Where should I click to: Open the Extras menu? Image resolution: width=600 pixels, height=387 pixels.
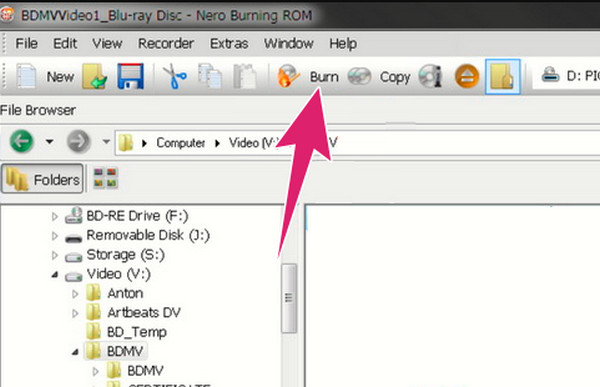click(x=229, y=44)
